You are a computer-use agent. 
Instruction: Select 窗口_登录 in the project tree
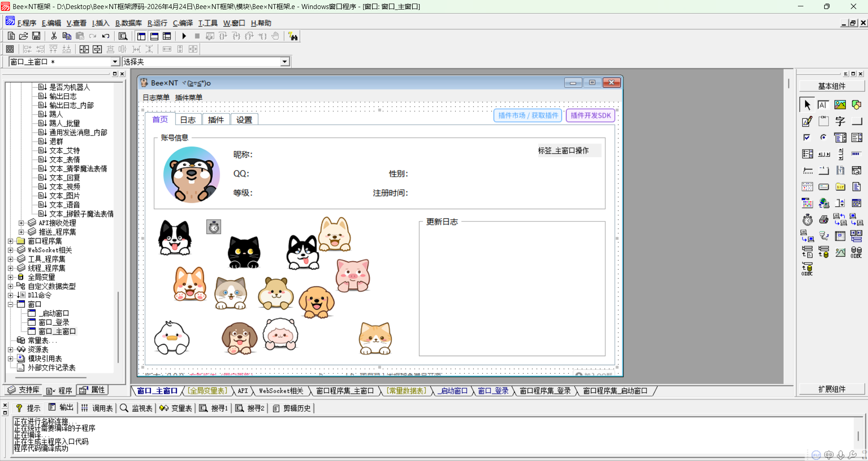(x=54, y=322)
